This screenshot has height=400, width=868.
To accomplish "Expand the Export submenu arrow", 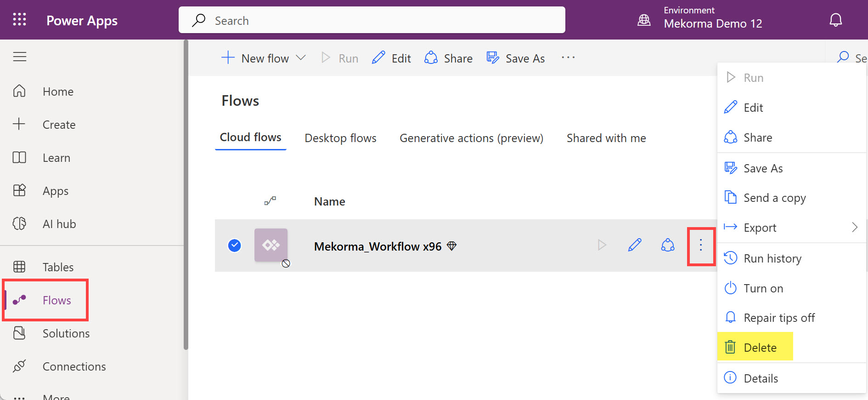I will coord(854,228).
